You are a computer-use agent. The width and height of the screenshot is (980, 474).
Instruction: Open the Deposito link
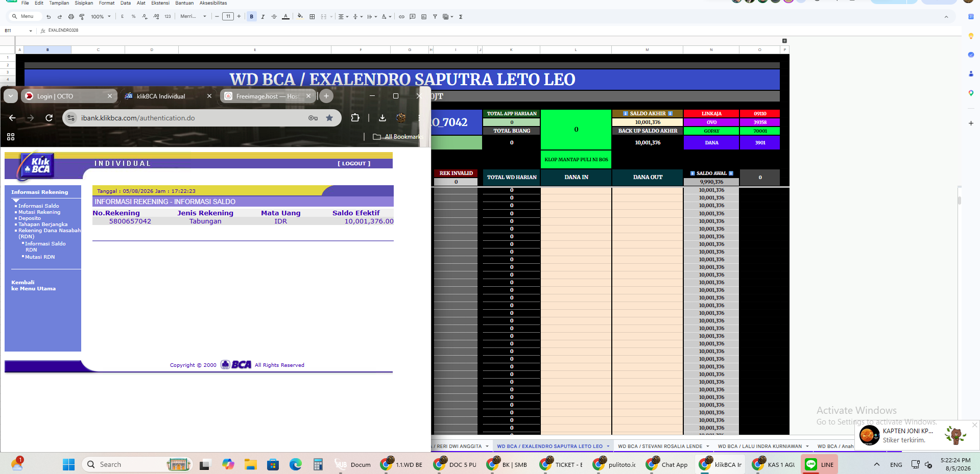coord(30,218)
